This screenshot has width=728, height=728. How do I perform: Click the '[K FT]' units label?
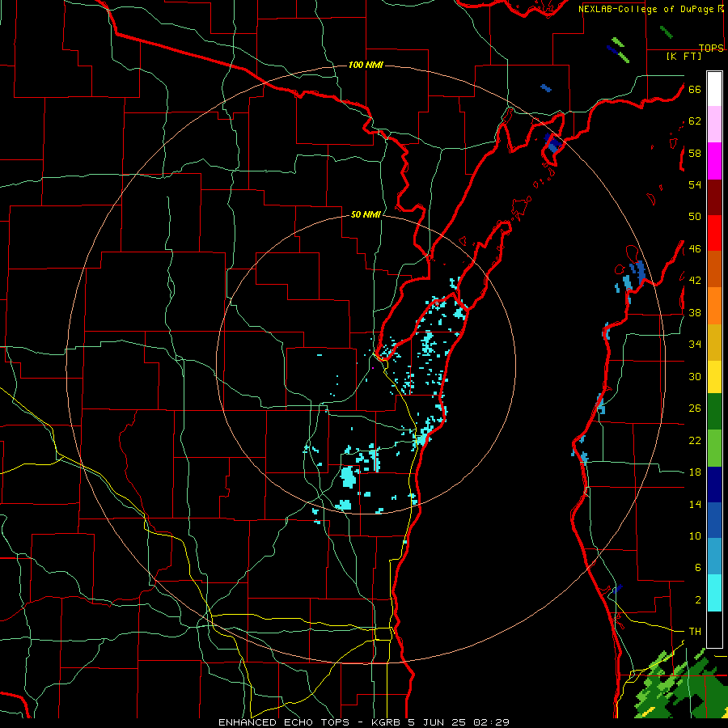coord(684,56)
